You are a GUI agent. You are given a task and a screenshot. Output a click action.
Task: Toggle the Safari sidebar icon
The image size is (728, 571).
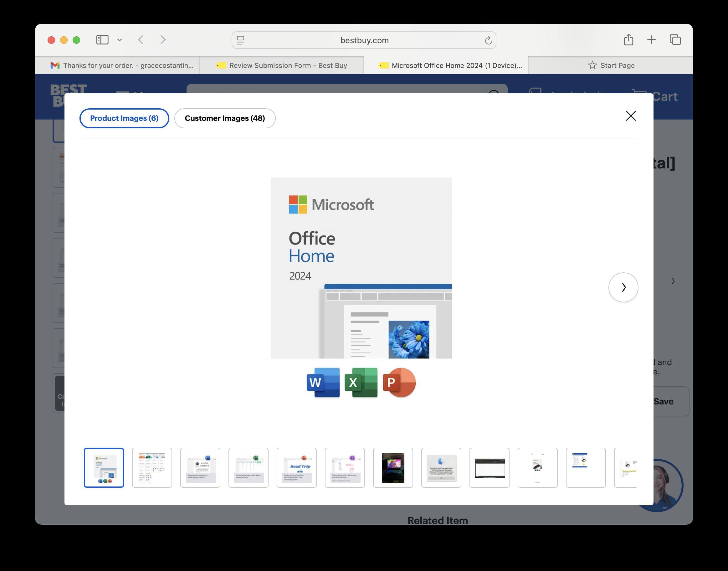point(102,40)
